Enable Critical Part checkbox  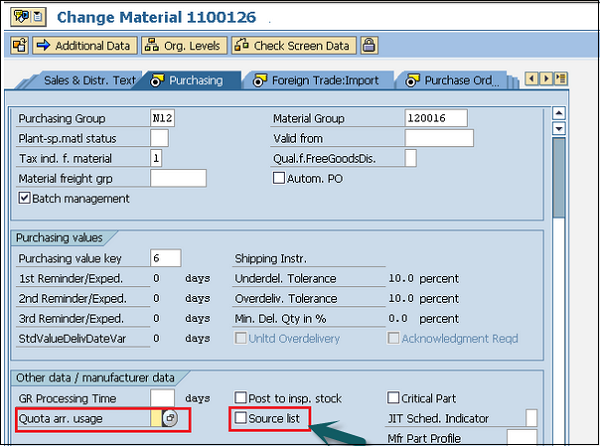click(393, 397)
